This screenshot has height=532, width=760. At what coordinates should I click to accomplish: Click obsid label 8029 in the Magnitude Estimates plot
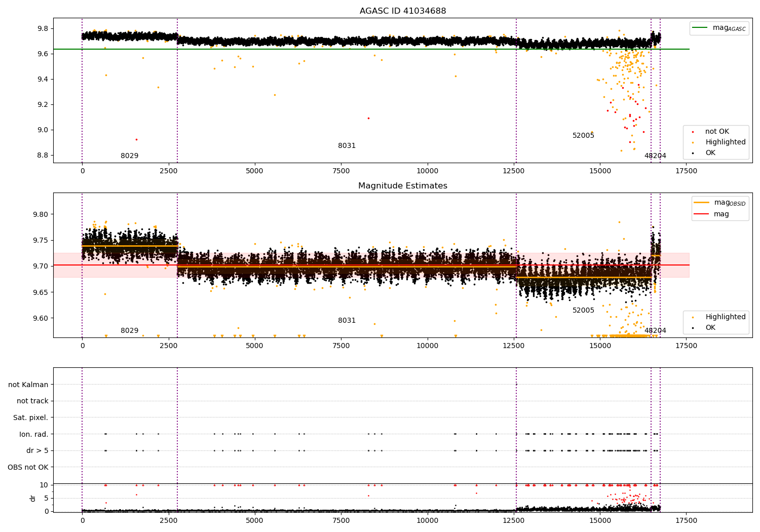(129, 331)
